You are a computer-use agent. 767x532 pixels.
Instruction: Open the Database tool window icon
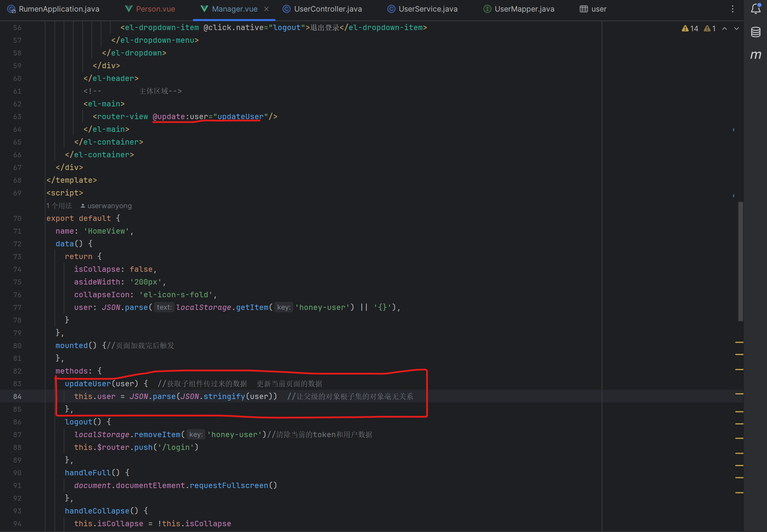pyautogui.click(x=755, y=32)
